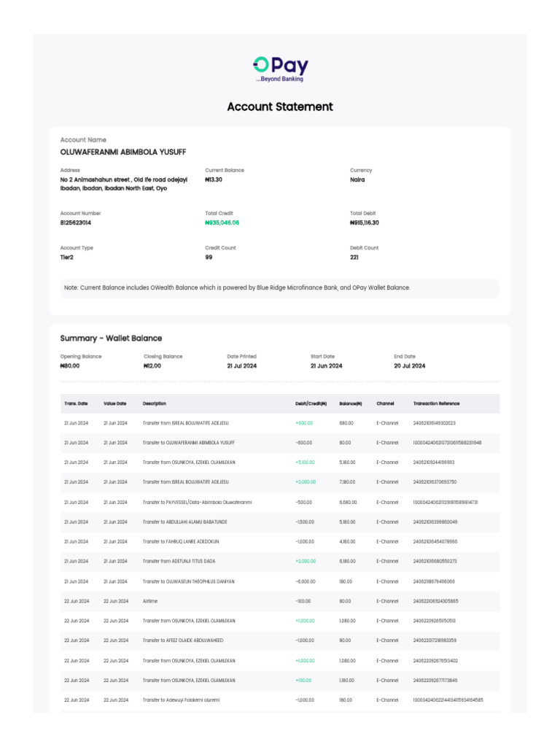Screen dimensions: 560x747
Task: Click the Account Statement heading
Action: pos(280,107)
